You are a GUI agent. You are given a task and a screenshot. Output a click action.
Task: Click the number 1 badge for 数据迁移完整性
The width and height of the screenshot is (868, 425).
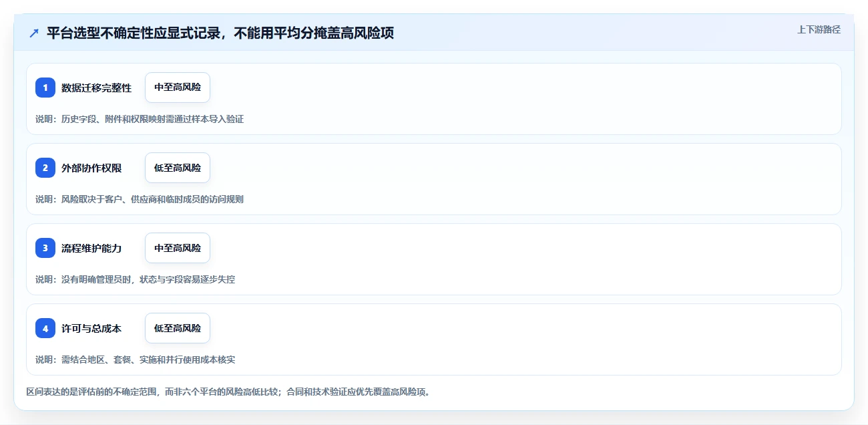click(45, 88)
